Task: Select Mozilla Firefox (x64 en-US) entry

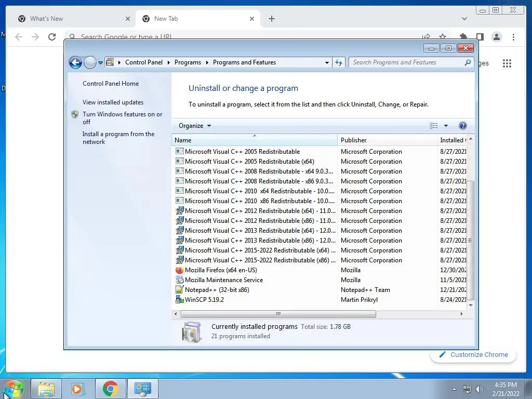Action: tap(220, 270)
